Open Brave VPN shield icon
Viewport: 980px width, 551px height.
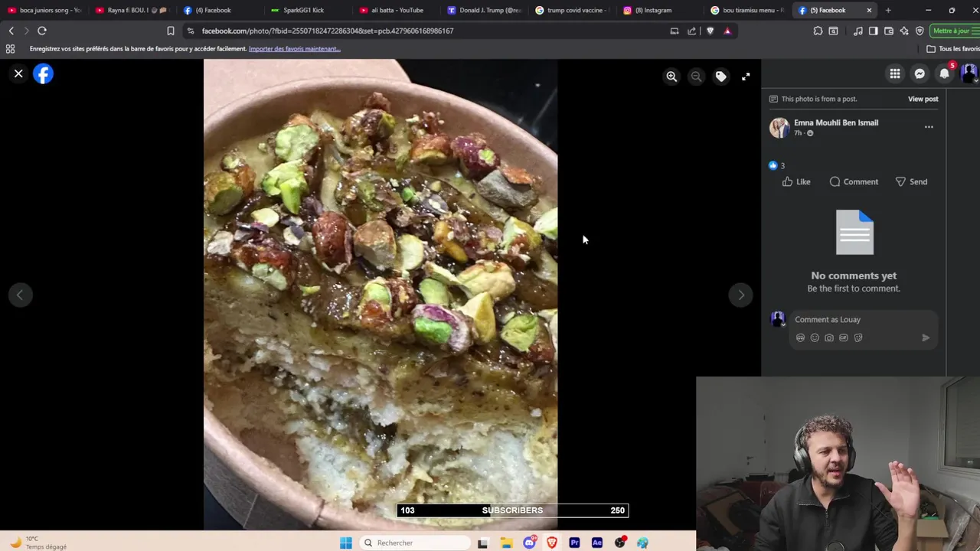click(920, 31)
